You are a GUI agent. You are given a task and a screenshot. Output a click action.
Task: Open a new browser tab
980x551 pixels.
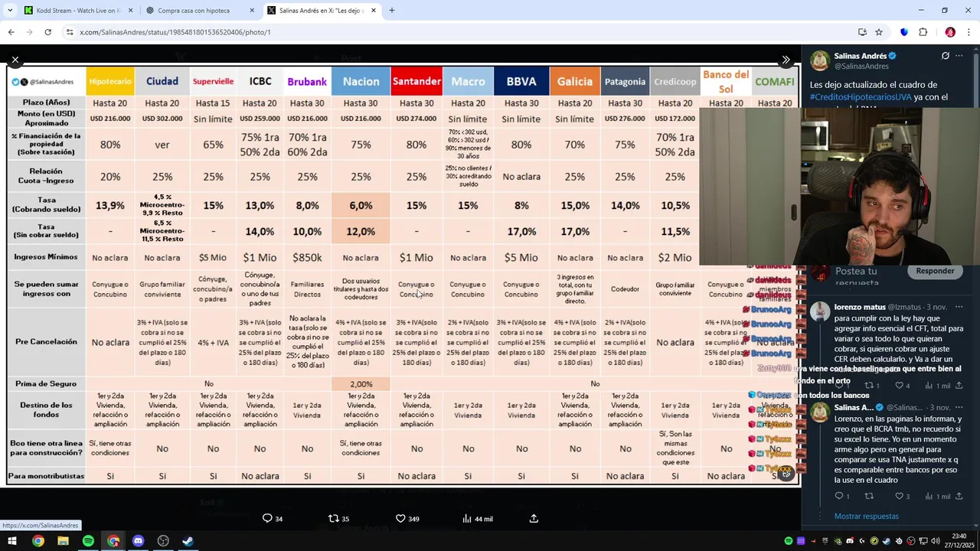(x=392, y=11)
